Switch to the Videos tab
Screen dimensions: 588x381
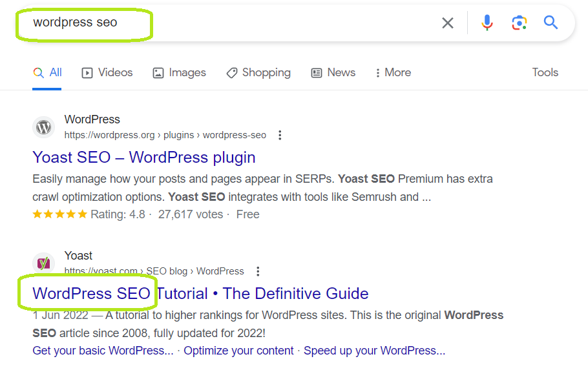click(107, 72)
